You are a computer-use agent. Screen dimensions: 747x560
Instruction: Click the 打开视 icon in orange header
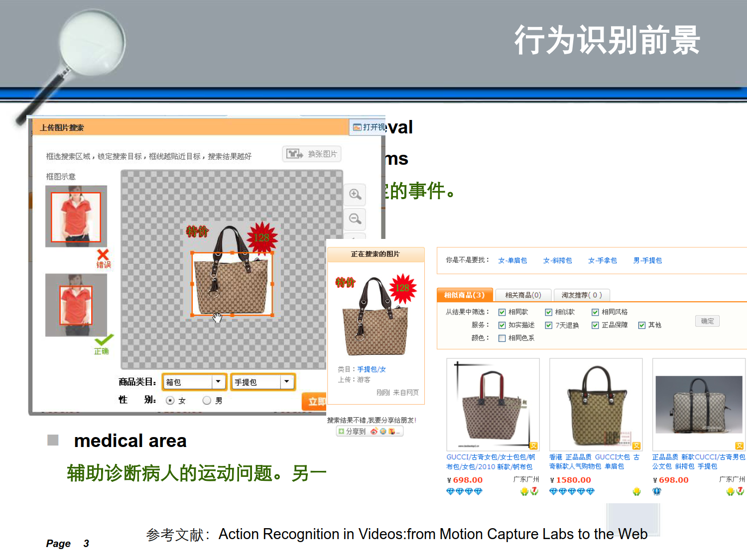357,127
